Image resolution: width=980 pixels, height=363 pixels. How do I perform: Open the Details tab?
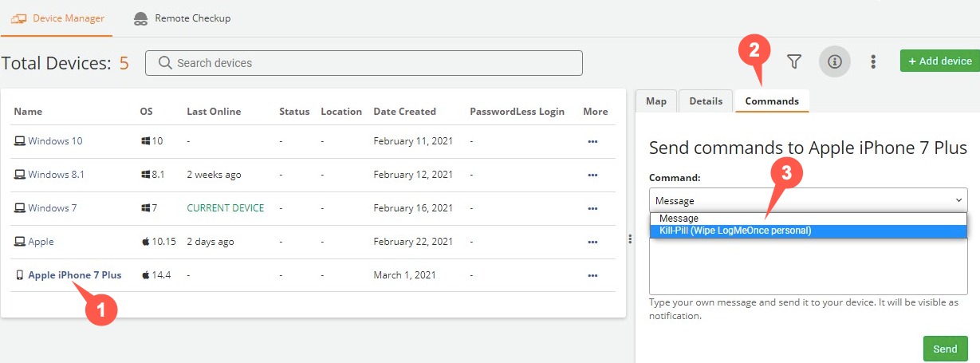[706, 101]
